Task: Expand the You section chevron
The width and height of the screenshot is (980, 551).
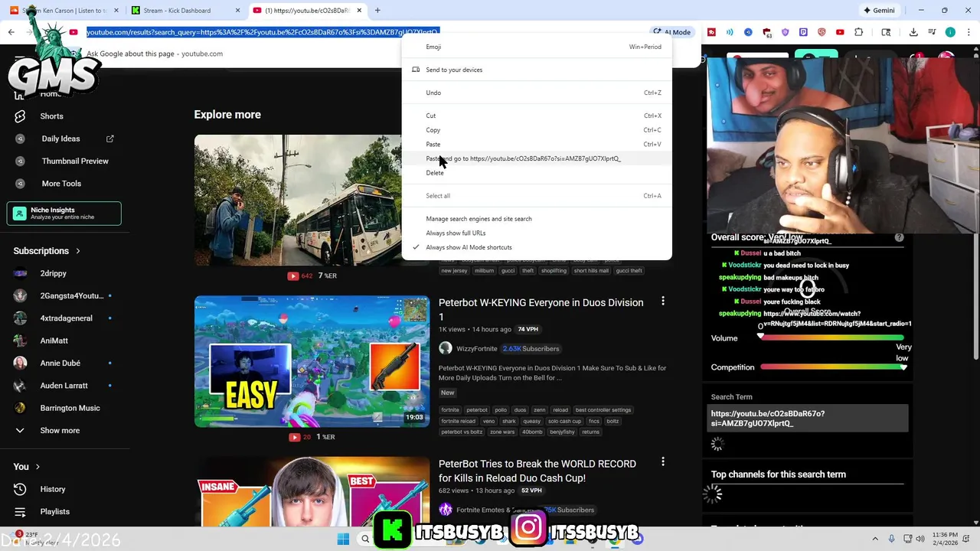Action: [x=37, y=467]
